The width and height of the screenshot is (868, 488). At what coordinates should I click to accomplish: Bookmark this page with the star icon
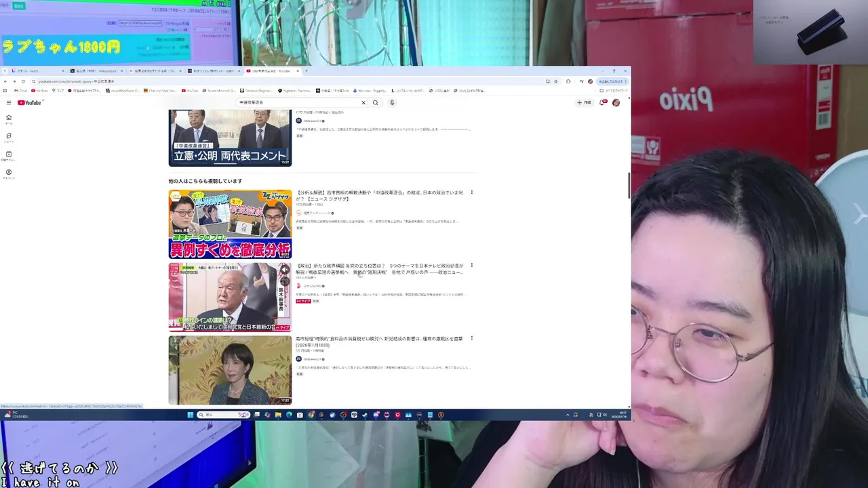[x=556, y=81]
